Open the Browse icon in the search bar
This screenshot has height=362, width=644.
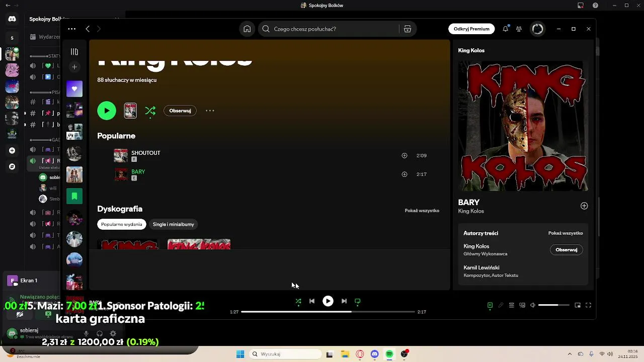[408, 29]
